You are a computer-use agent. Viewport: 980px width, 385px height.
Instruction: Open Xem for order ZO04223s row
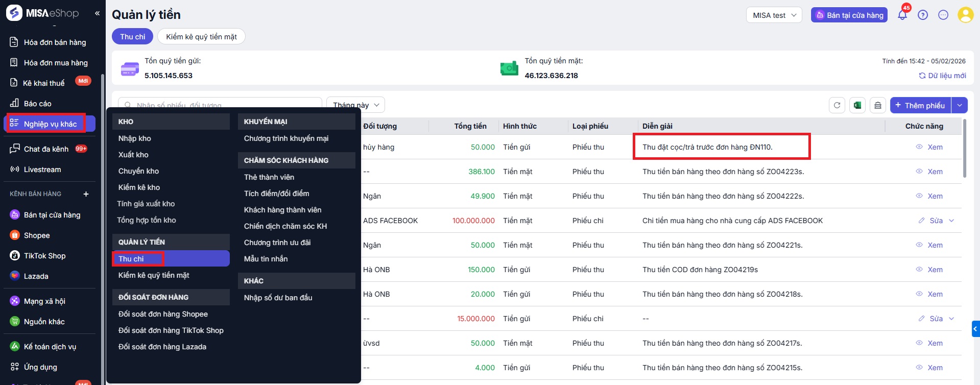coord(929,172)
